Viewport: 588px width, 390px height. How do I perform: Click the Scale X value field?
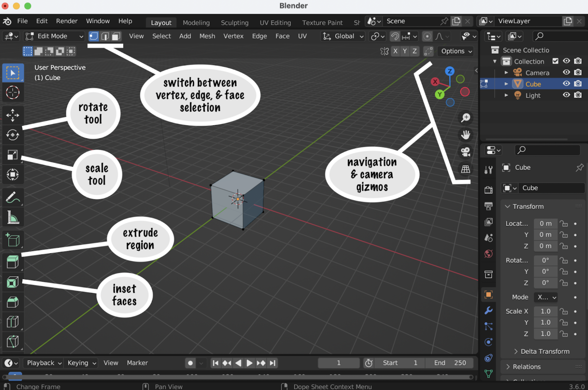tap(545, 311)
